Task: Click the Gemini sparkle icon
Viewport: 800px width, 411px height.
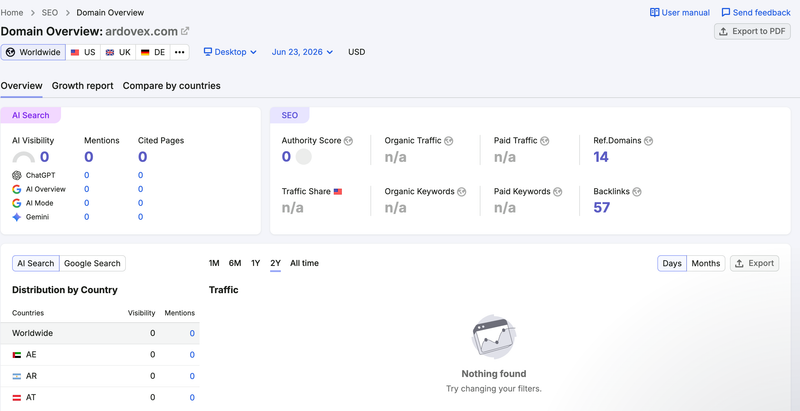Action: click(17, 217)
